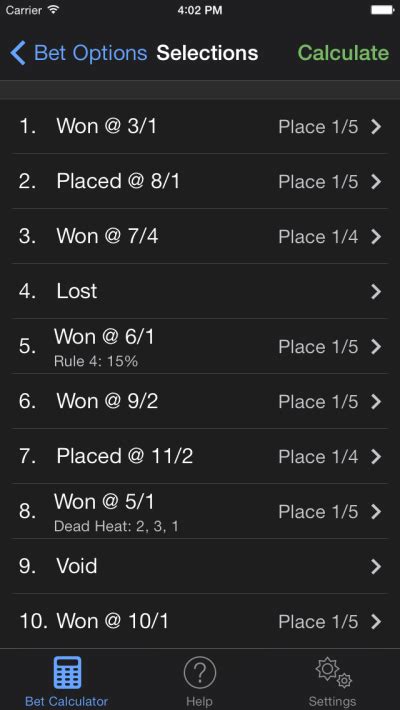The width and height of the screenshot is (400, 710).
Task: Select row 10 Won @ 10/1
Action: pos(200,621)
